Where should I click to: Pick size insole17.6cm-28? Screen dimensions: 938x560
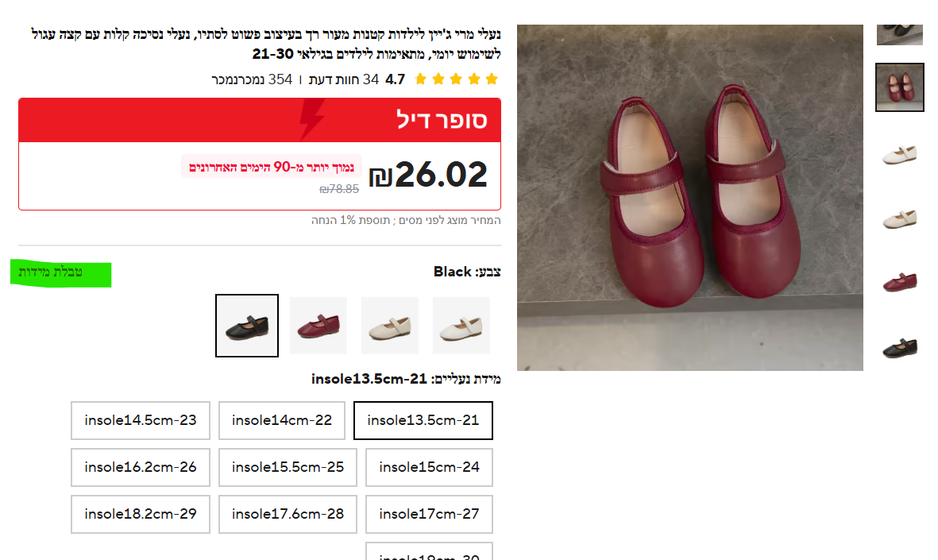[x=288, y=514]
